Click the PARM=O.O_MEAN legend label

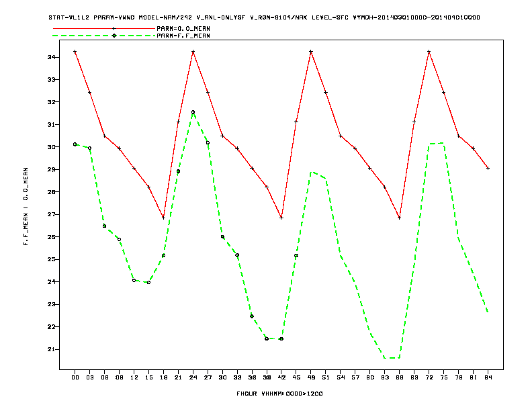click(x=183, y=29)
